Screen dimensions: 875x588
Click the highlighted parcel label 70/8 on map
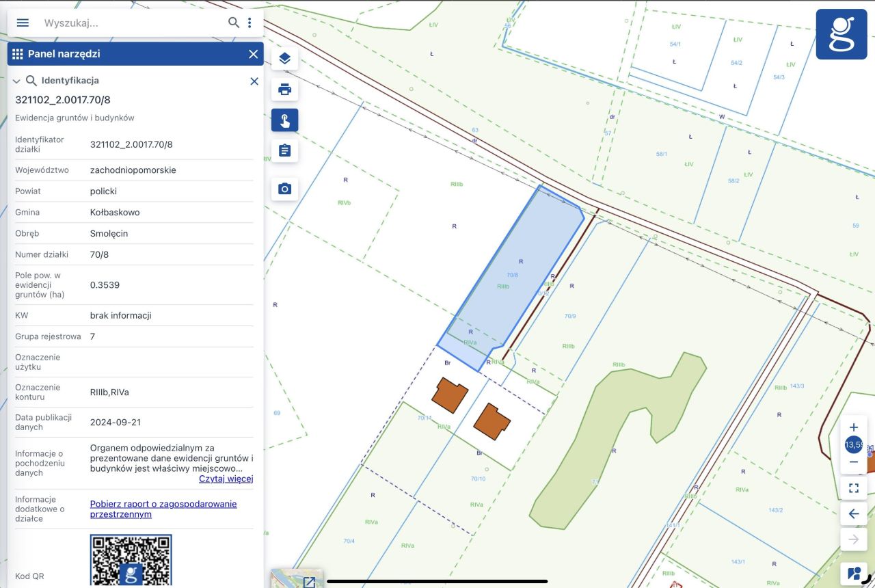tap(513, 275)
